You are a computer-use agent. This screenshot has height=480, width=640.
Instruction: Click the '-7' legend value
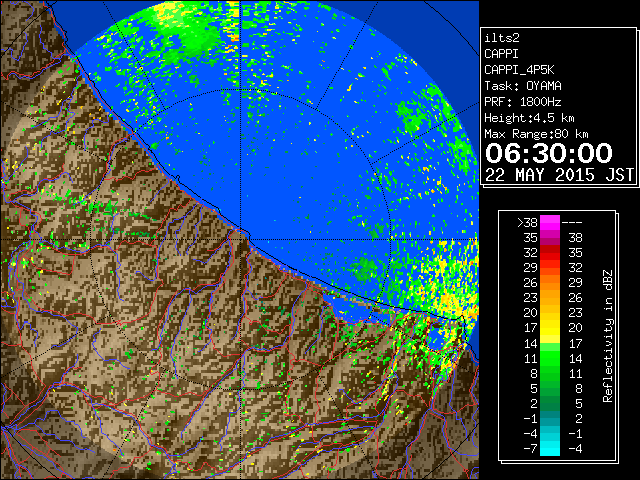[x=530, y=449]
